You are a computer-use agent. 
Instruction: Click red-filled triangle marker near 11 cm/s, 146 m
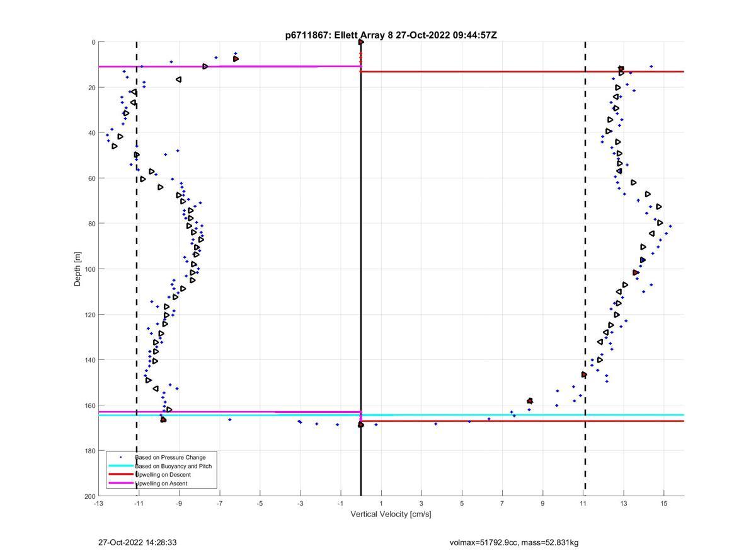pos(584,375)
